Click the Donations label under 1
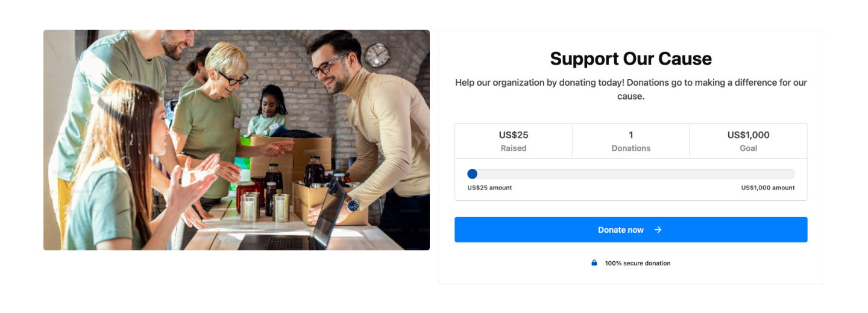 [x=631, y=148]
